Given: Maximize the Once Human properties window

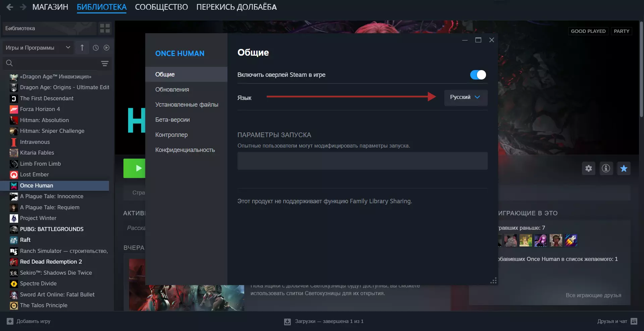Looking at the screenshot, I should (x=478, y=40).
